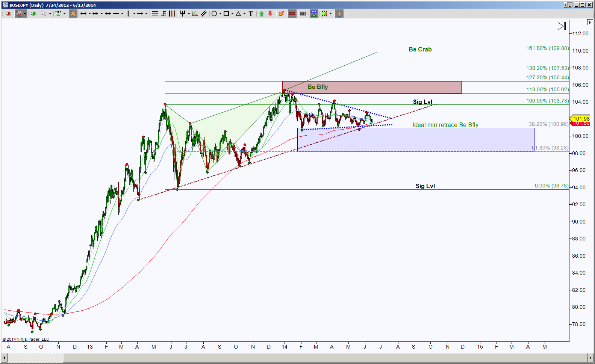Click the 161.80% (109.88) Fibonacci label
Screen dimensions: 595x364
point(547,48)
